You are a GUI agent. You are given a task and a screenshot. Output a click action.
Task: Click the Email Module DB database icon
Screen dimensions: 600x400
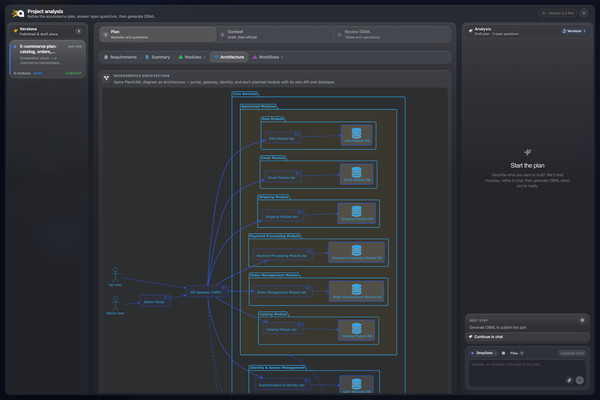[x=357, y=174]
